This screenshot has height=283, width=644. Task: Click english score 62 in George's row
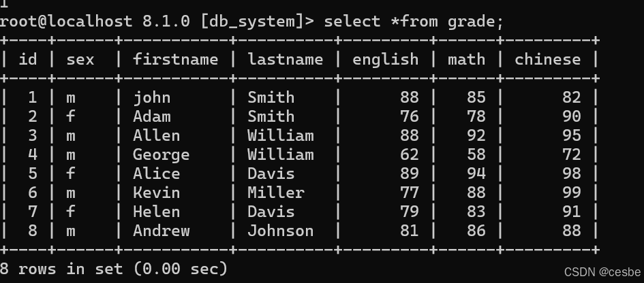pyautogui.click(x=409, y=154)
